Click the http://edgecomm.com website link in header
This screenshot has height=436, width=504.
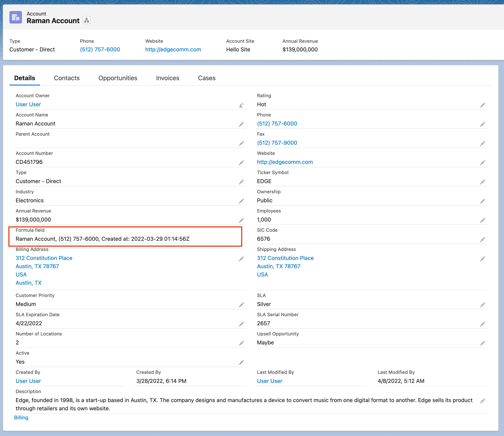click(x=173, y=50)
